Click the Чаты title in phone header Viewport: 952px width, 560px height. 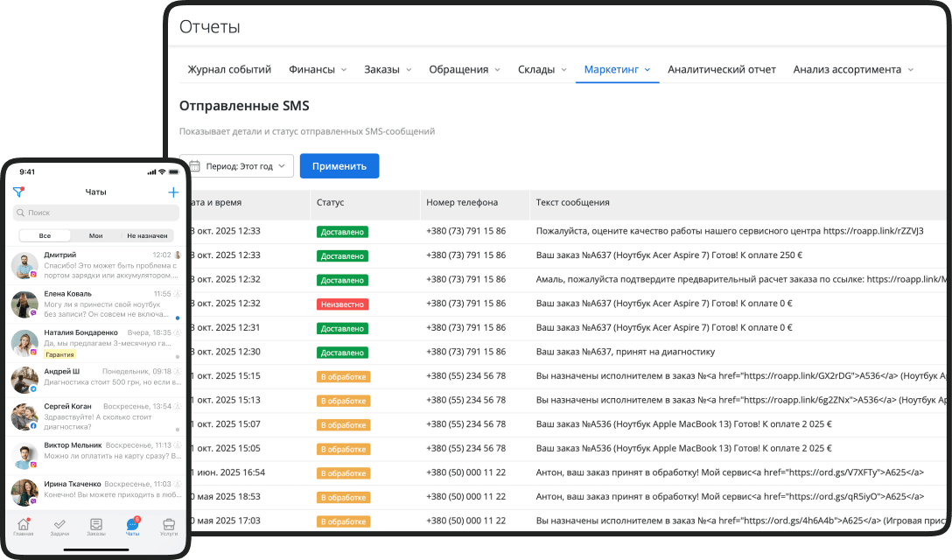coord(96,192)
